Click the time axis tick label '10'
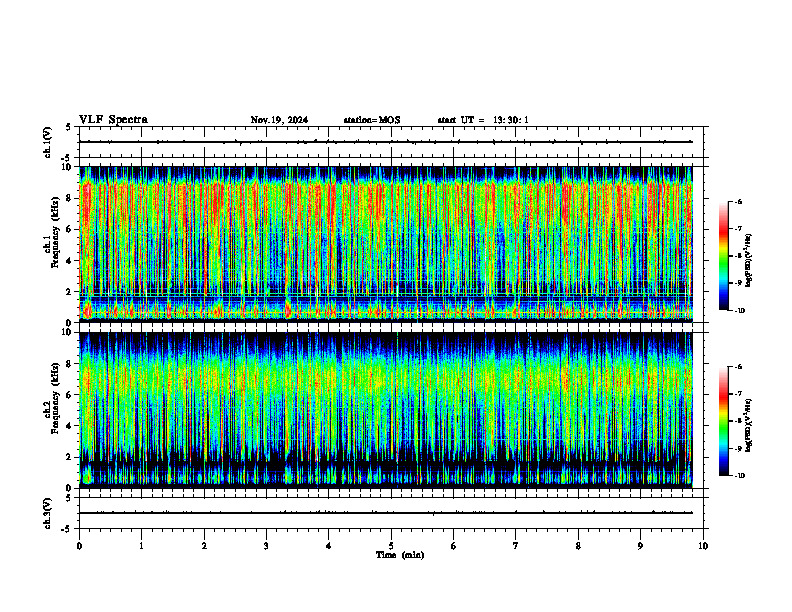The width and height of the screenshot is (792, 612). tap(703, 546)
